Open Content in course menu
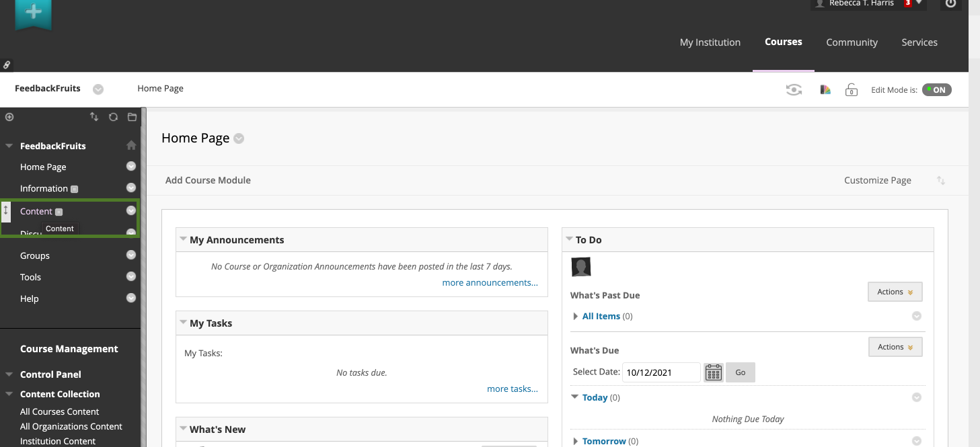This screenshot has height=447, width=980. 36,211
